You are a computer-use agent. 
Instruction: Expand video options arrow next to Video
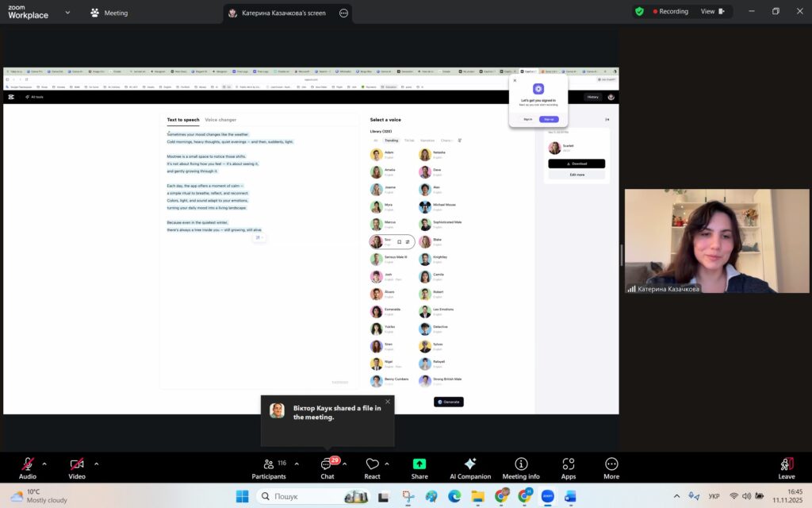(97, 464)
